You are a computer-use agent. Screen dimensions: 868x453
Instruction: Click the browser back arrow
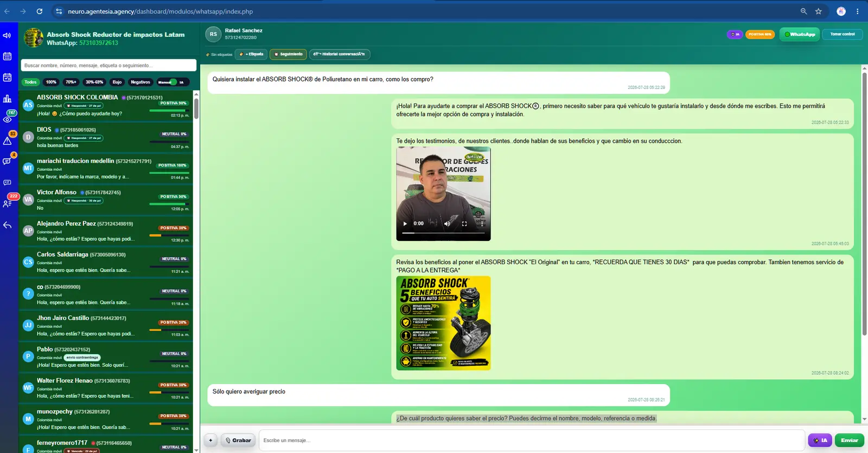pyautogui.click(x=7, y=11)
